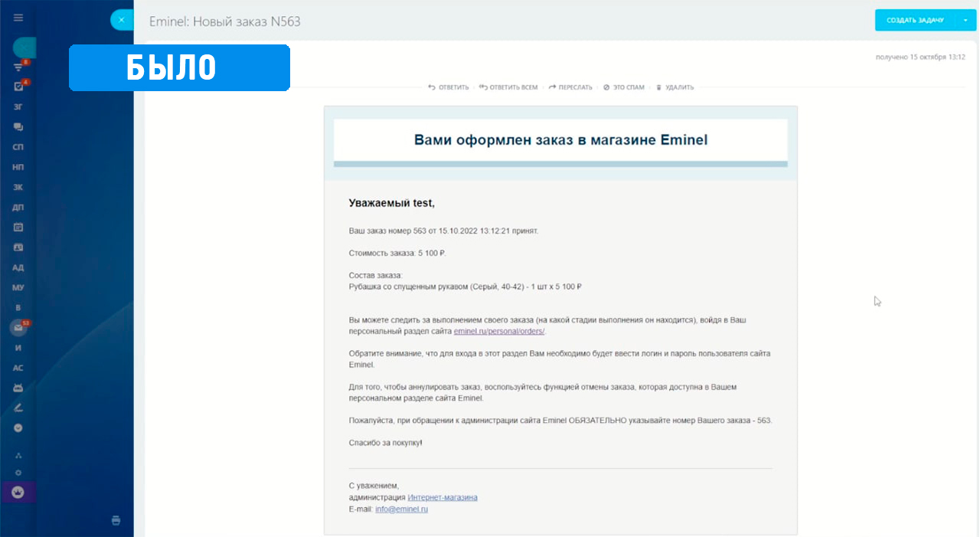Click Состав заказа: label
This screenshot has width=980, height=537.
[375, 275]
